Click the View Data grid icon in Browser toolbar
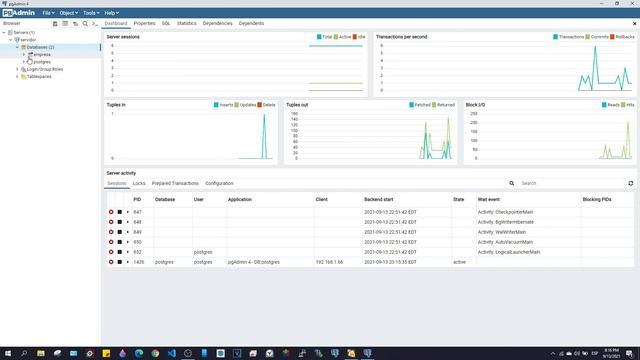 (65, 24)
